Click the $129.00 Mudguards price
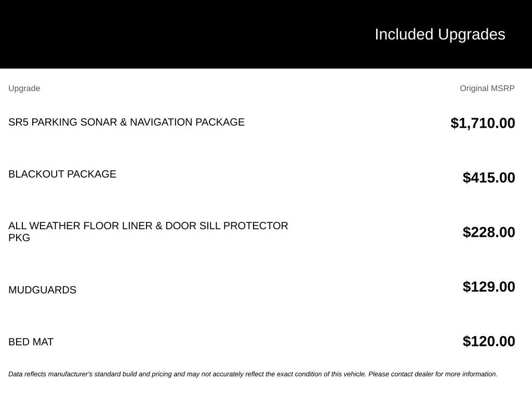Viewport: 532px width, 399px height. click(488, 287)
